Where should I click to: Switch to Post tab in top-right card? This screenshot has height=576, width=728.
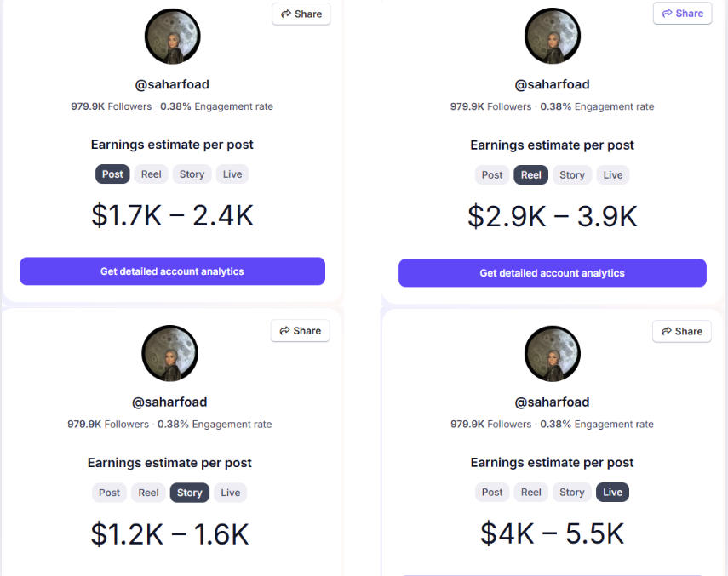click(491, 175)
